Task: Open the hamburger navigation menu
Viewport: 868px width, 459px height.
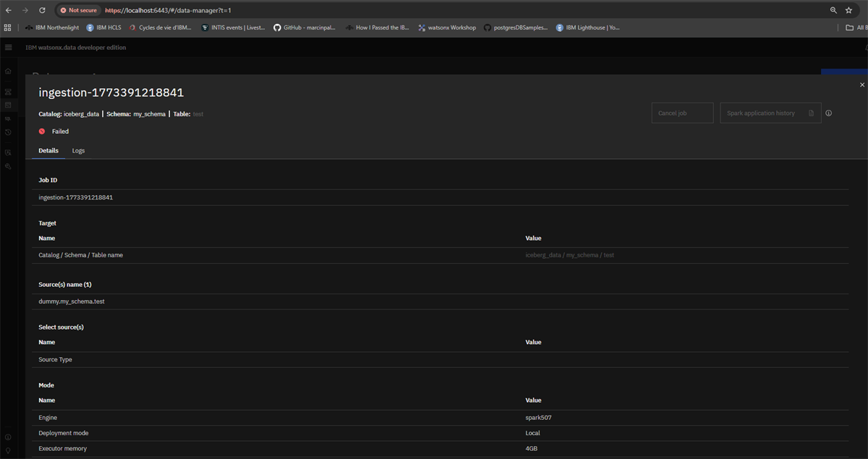Action: (x=8, y=48)
